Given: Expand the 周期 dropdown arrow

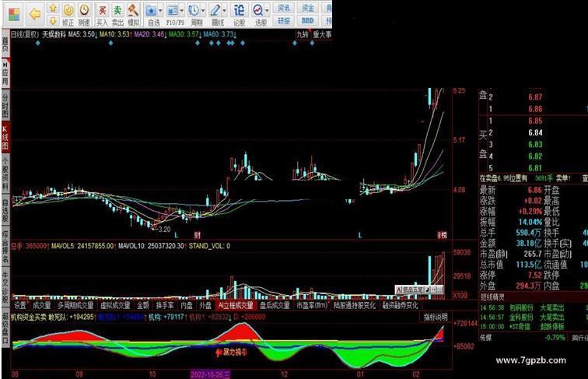Looking at the screenshot, I should click(203, 11).
